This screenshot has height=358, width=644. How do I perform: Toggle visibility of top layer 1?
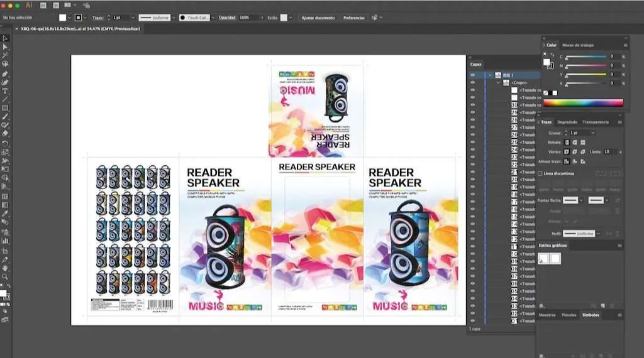473,75
